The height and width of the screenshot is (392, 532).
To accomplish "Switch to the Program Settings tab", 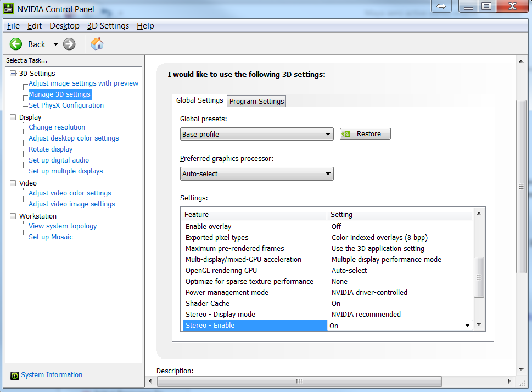I will (x=256, y=101).
